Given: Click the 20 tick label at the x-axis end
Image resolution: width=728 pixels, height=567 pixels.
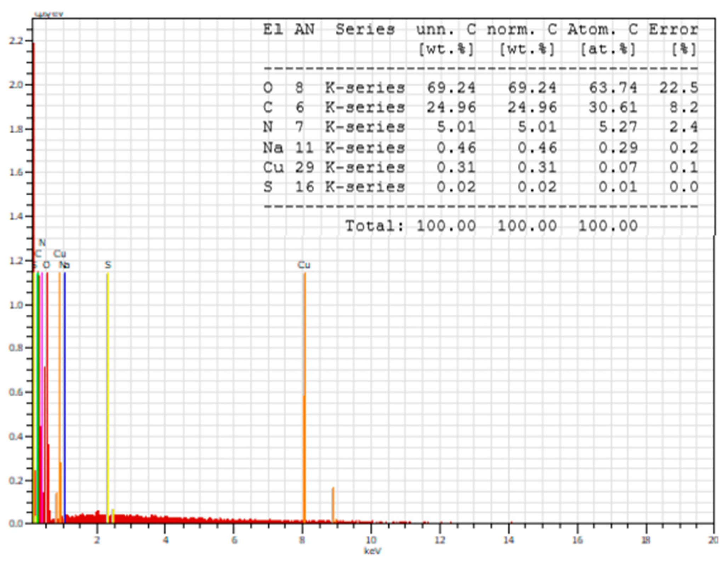Looking at the screenshot, I should 713,540.
